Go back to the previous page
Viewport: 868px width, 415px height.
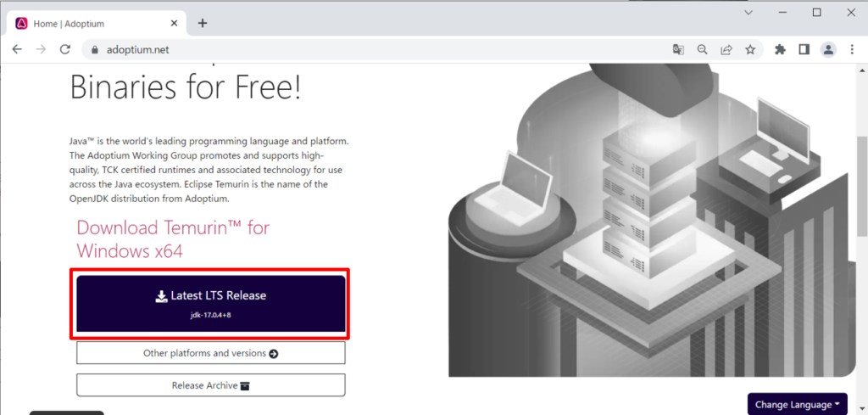point(17,49)
